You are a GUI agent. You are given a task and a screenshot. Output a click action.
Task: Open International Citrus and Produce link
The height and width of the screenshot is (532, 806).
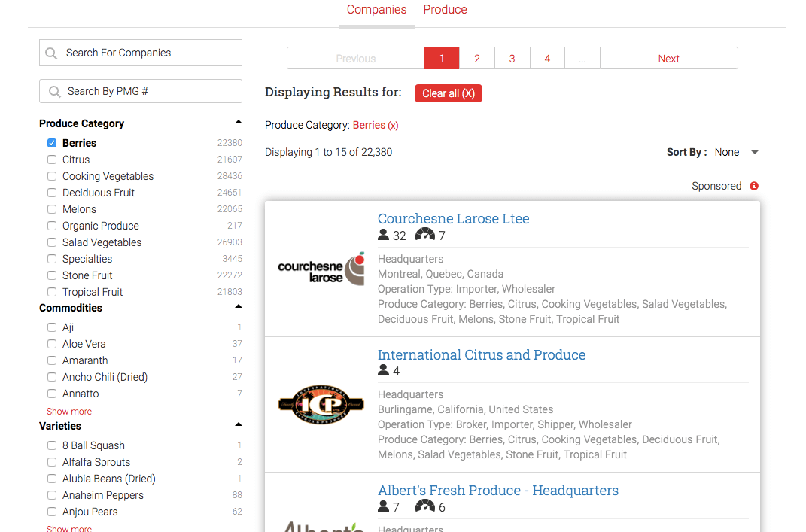coord(481,355)
